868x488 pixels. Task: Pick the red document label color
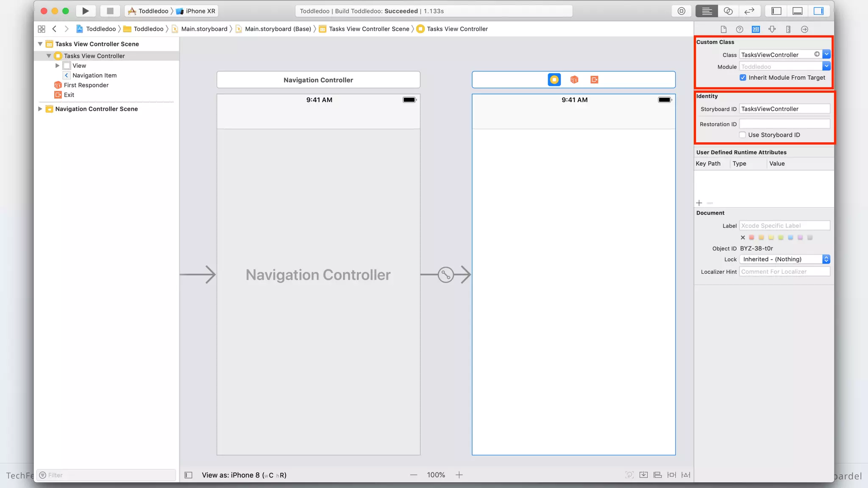751,238
